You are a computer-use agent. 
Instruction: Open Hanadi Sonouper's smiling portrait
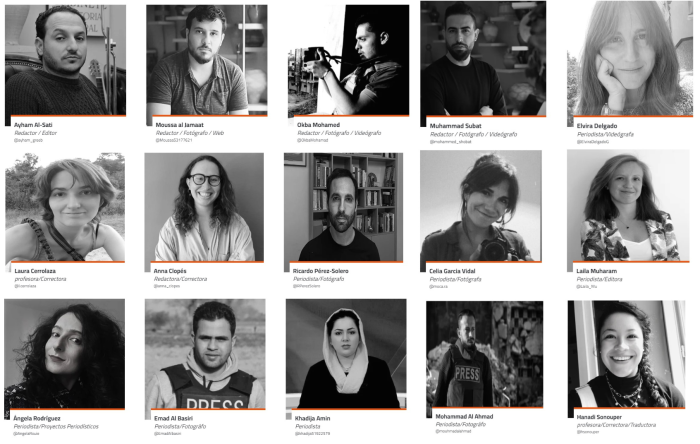626,354
